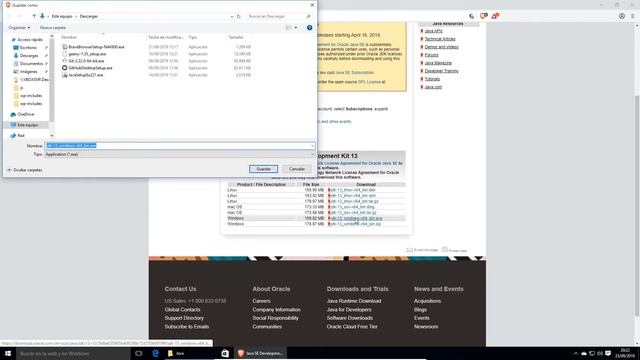Click the view layout icon in Save dialog

point(288,28)
